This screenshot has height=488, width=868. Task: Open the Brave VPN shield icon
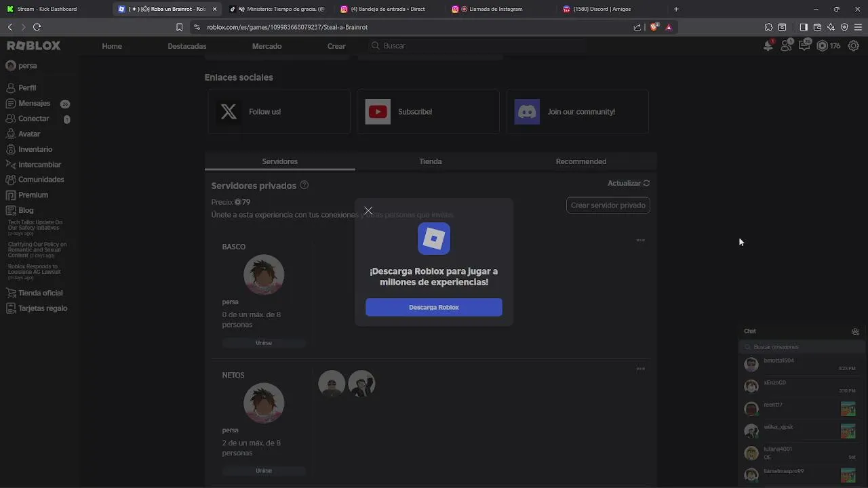844,27
